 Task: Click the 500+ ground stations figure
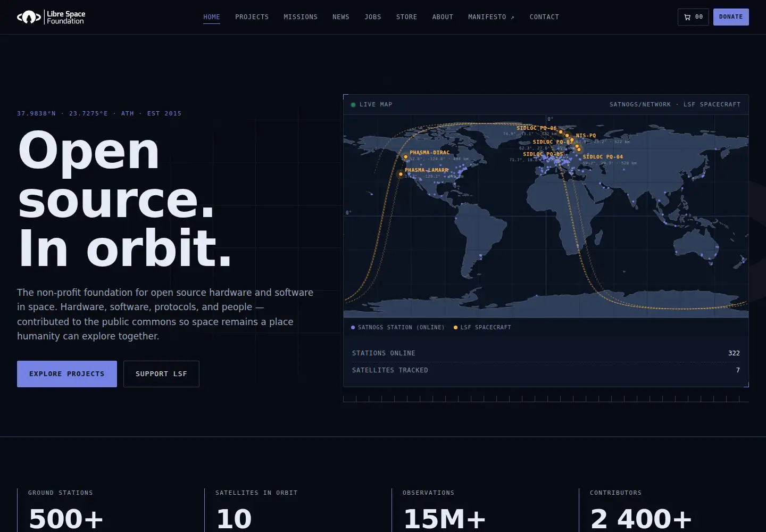click(66, 519)
